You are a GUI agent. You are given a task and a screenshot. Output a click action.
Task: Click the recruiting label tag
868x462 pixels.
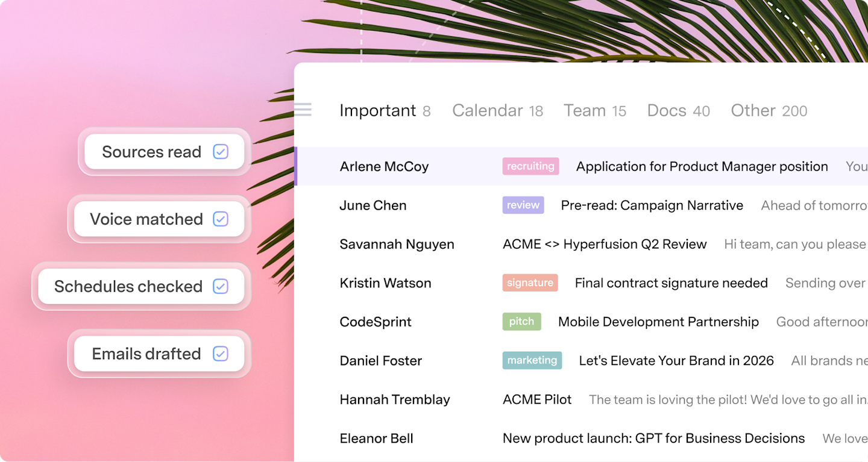click(530, 166)
